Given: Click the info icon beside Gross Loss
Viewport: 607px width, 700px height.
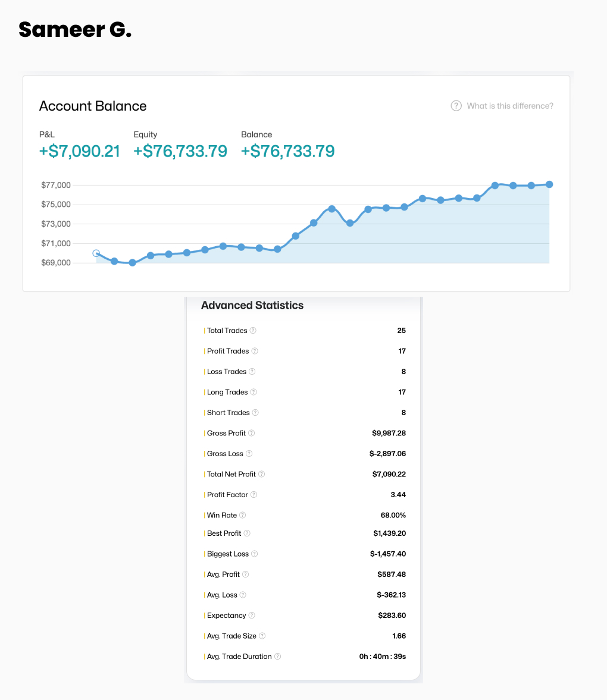Looking at the screenshot, I should 249,454.
